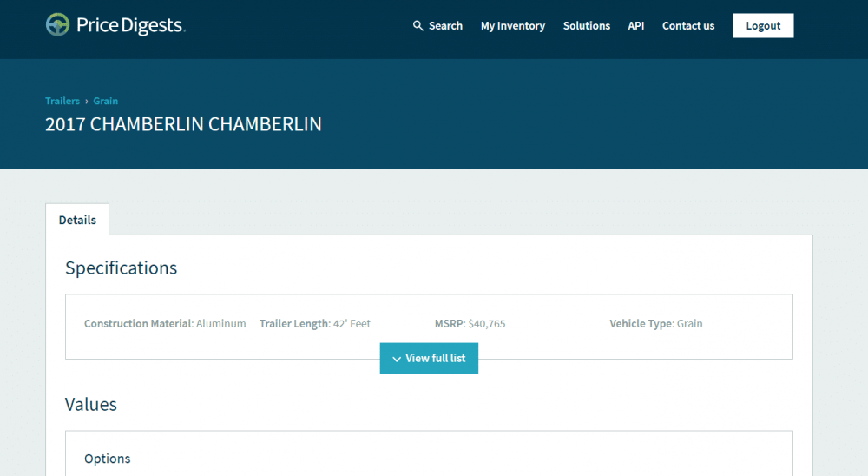The image size is (868, 476).
Task: Click the magnifying glass search icon
Action: tap(418, 26)
